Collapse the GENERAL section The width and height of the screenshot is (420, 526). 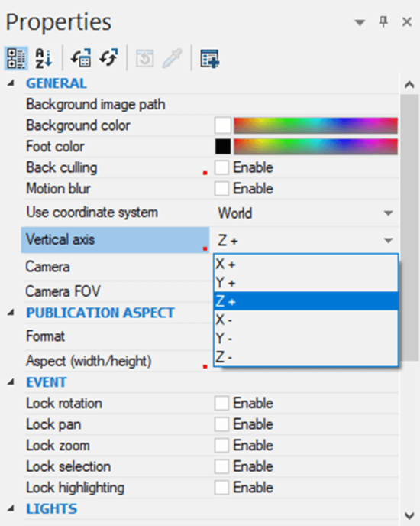pyautogui.click(x=11, y=83)
